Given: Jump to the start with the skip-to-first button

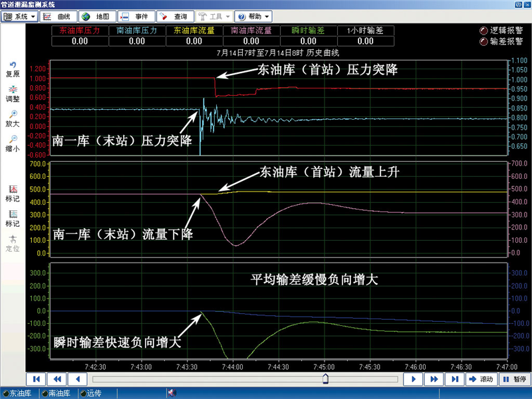Looking at the screenshot, I should [x=36, y=379].
